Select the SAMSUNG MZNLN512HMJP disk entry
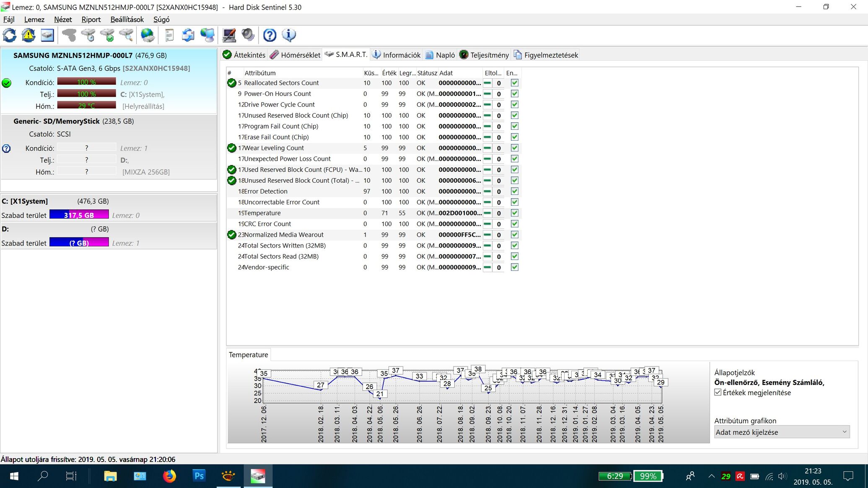868x488 pixels. 109,80
